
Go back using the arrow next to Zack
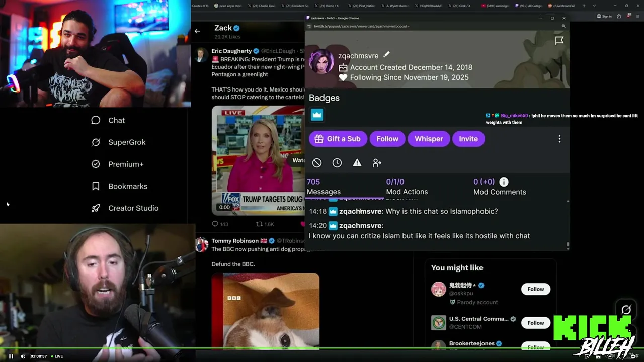(197, 31)
